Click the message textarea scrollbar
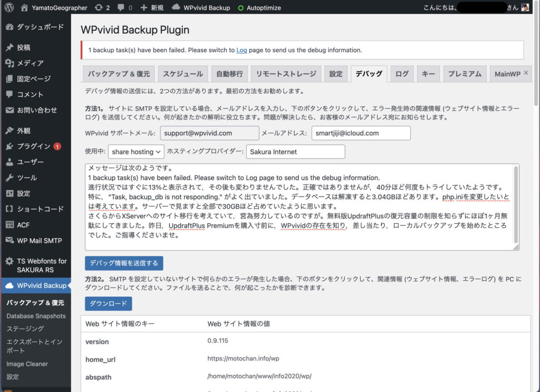 click(x=516, y=205)
